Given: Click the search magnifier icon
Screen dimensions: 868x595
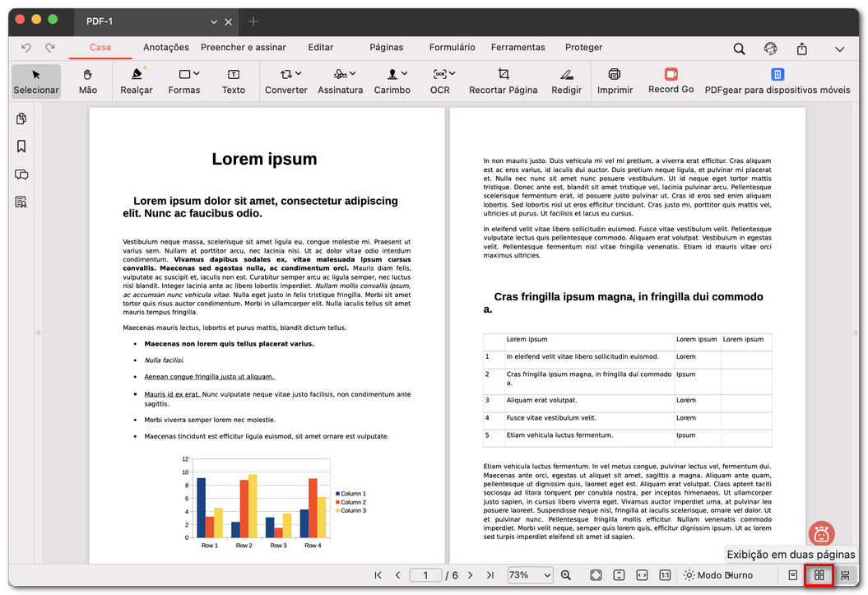Looking at the screenshot, I should pyautogui.click(x=739, y=49).
